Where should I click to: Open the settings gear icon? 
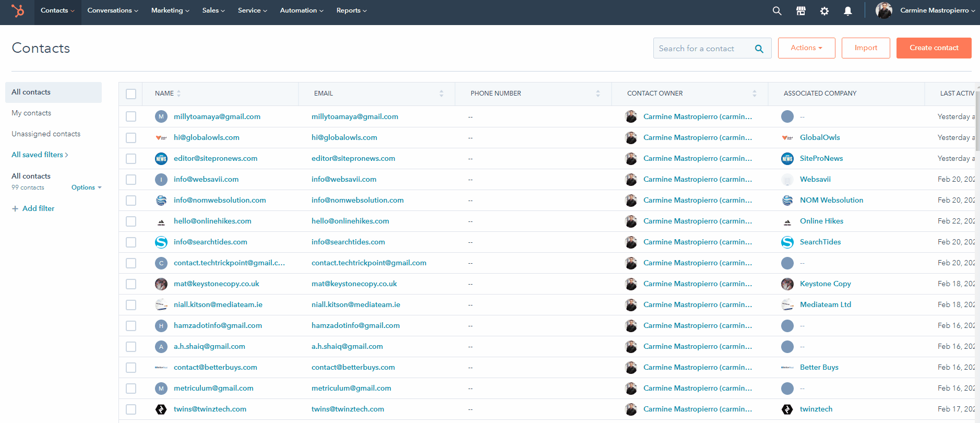click(x=824, y=11)
